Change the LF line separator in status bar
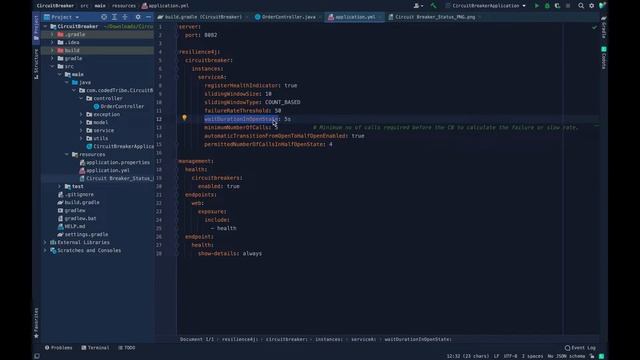This screenshot has width=640, height=360. point(496,356)
